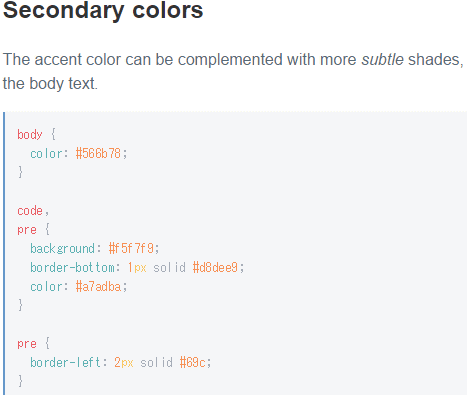Click the hex value #d8dee9
This screenshot has width=467, height=395.
[215, 268]
